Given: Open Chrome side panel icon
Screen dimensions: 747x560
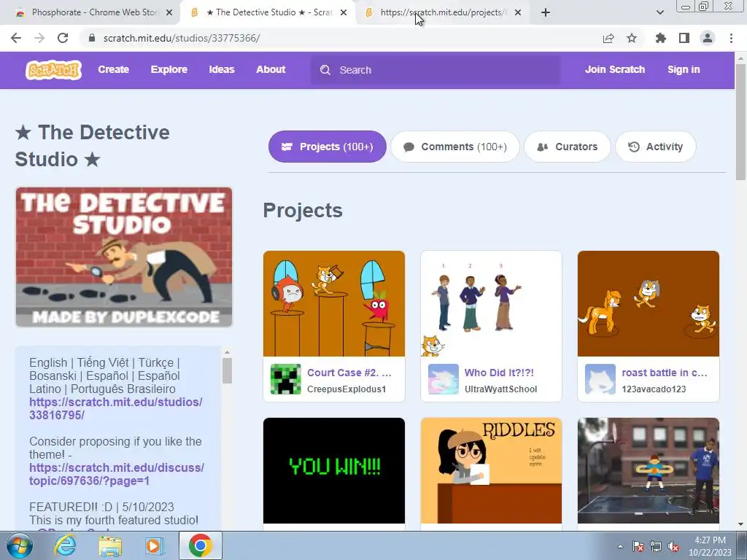Looking at the screenshot, I should [x=684, y=38].
